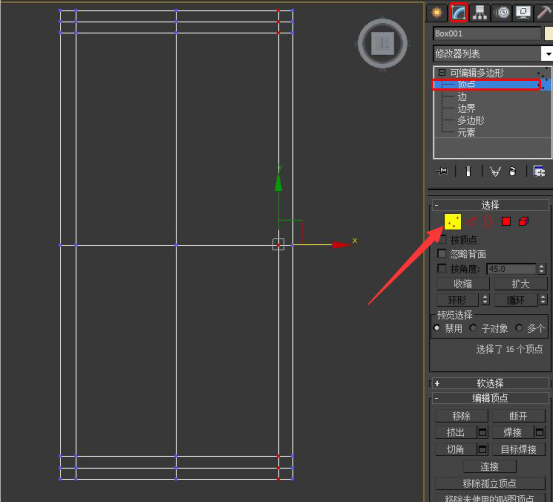The width and height of the screenshot is (554, 503).
Task: Click the 移除孤立顶点 button
Action: pyautogui.click(x=490, y=483)
